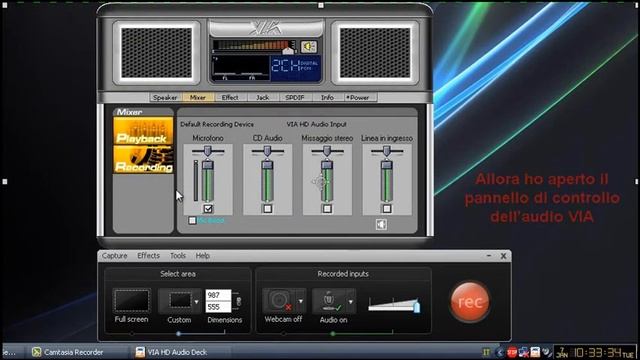This screenshot has width=640, height=360.
Task: Uncheck the Microfono select checkbox
Action: point(208,209)
